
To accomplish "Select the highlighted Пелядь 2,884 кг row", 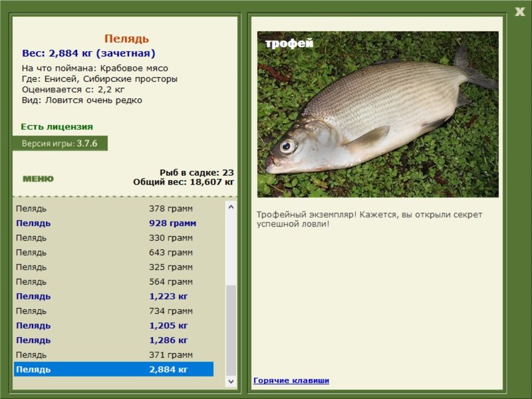I will click(x=113, y=369).
